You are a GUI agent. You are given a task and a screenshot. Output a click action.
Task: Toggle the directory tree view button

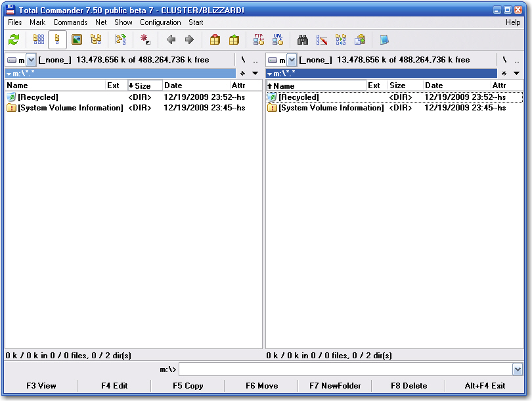click(96, 40)
